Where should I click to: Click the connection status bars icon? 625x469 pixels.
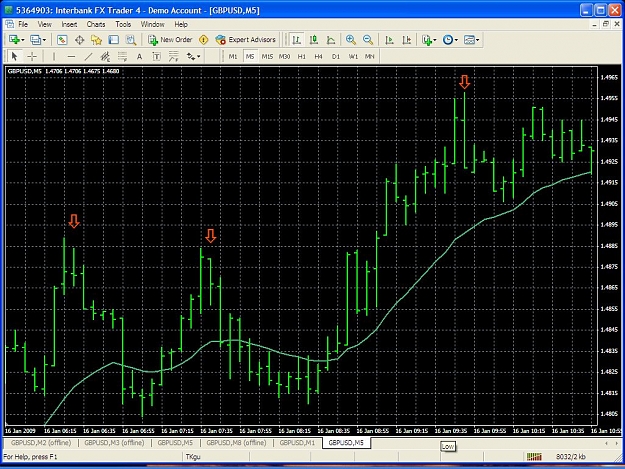[x=534, y=457]
